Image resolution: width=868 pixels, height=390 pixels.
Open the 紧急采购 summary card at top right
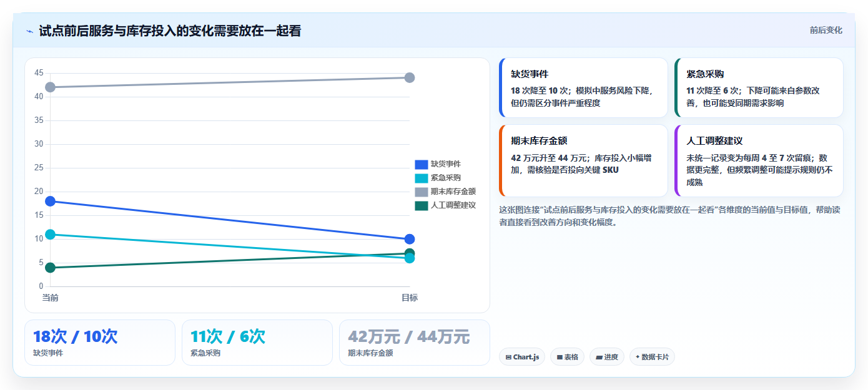[x=759, y=87]
